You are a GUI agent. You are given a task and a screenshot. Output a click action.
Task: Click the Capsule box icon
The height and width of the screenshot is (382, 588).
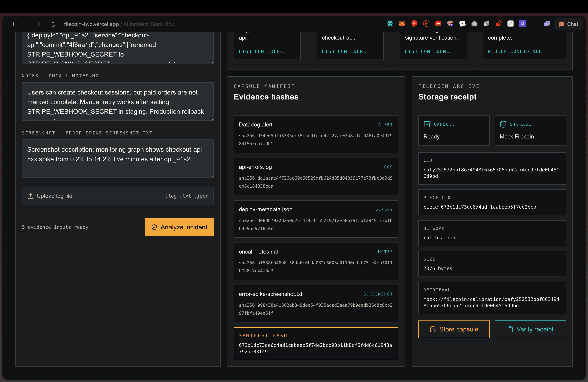click(x=427, y=124)
